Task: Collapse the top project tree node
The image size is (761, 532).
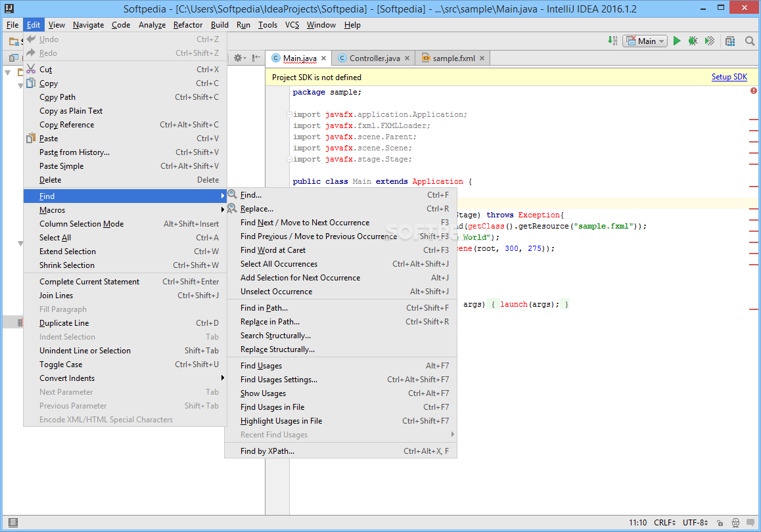Action: tap(8, 72)
